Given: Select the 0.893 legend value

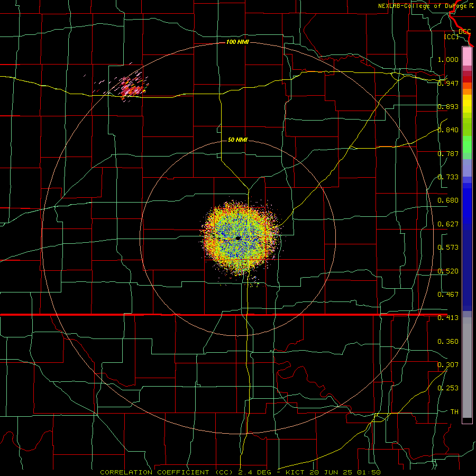Looking at the screenshot, I should click(448, 106).
